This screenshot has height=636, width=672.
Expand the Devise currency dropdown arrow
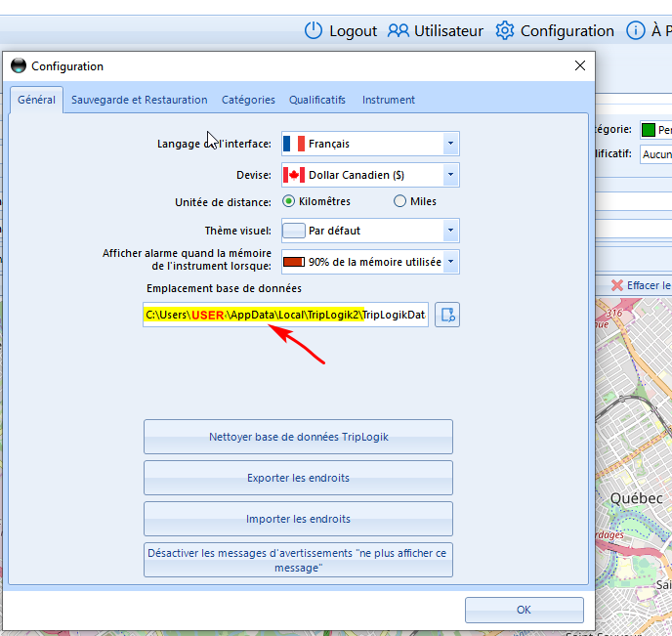pyautogui.click(x=451, y=175)
